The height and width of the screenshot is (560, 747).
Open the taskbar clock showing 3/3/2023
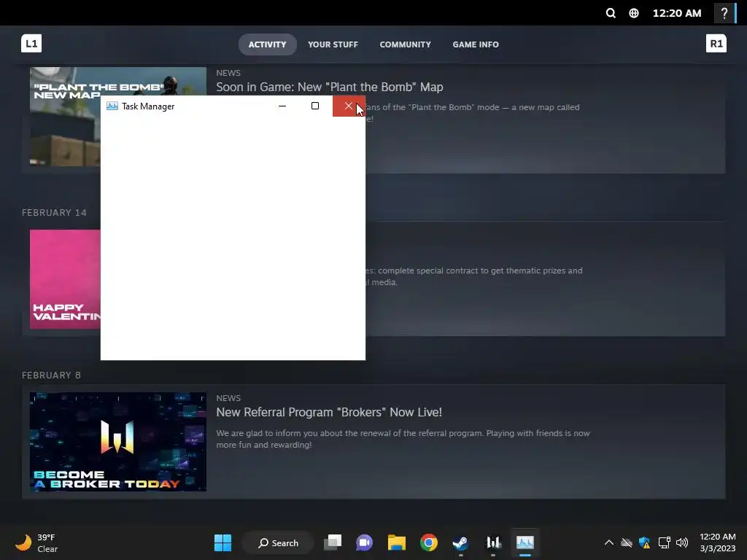pyautogui.click(x=718, y=542)
